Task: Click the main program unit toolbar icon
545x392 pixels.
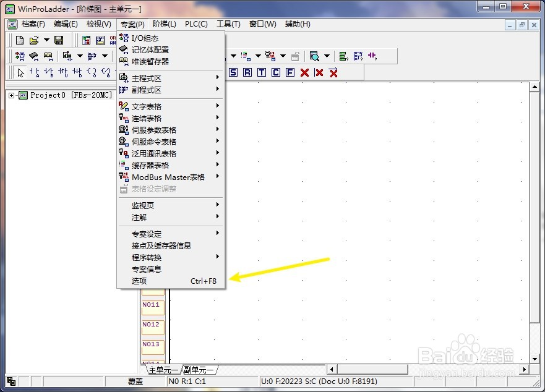Action: click(x=67, y=56)
